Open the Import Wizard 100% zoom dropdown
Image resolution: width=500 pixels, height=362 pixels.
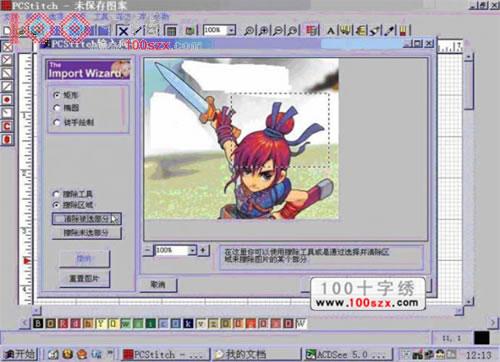(x=192, y=250)
